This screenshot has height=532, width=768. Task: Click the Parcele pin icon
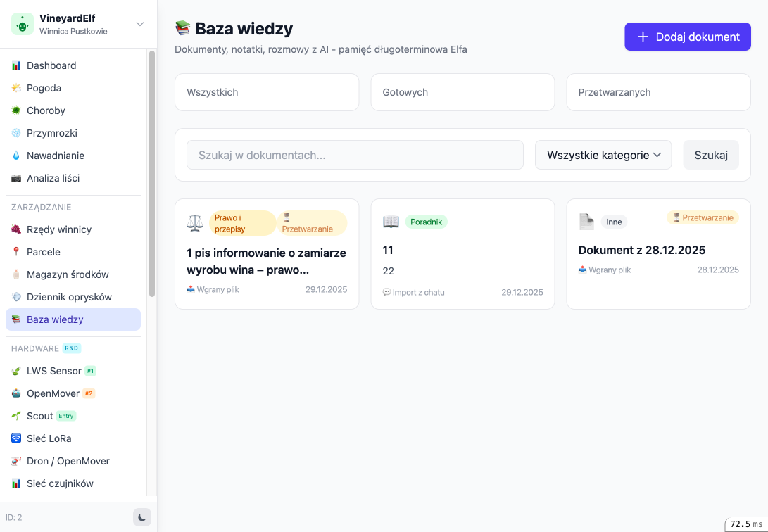pyautogui.click(x=16, y=252)
